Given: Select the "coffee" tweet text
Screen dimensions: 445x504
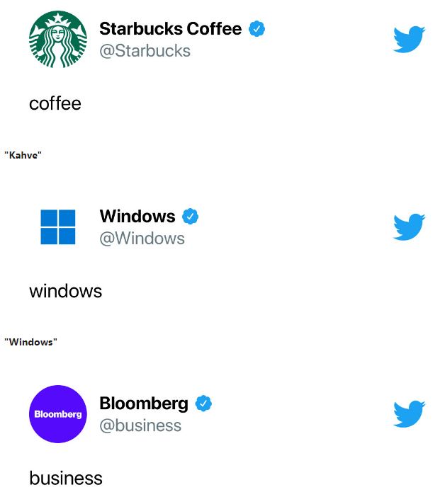Looking at the screenshot, I should [55, 104].
